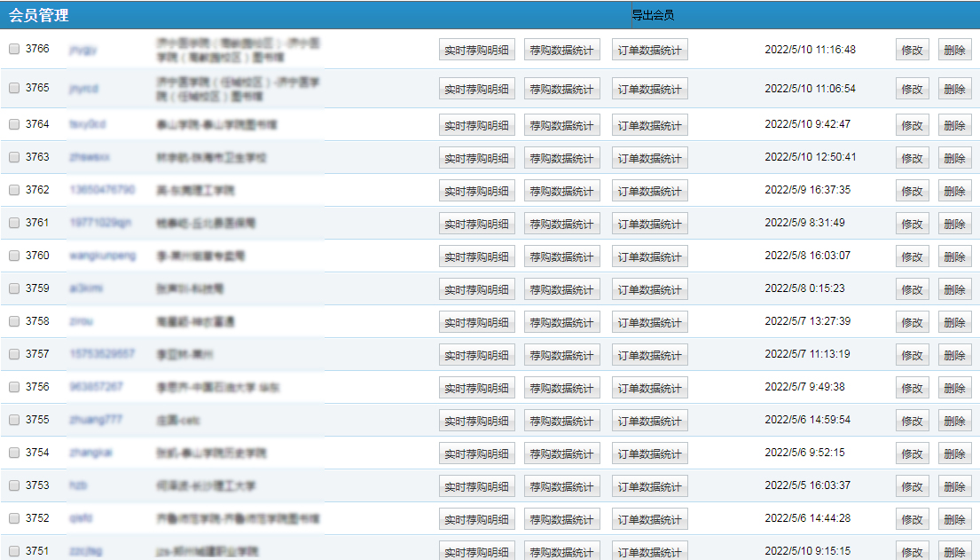View 订单数据统计 for member 3755

(649, 421)
